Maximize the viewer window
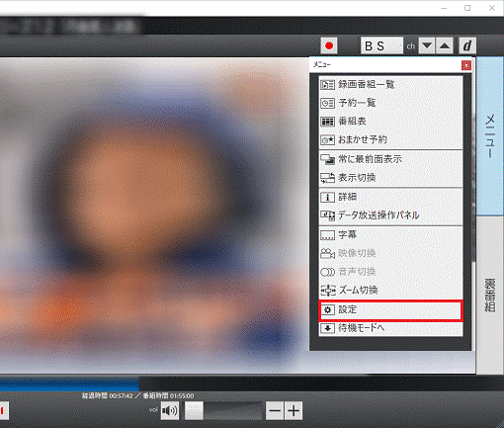 (x=467, y=8)
